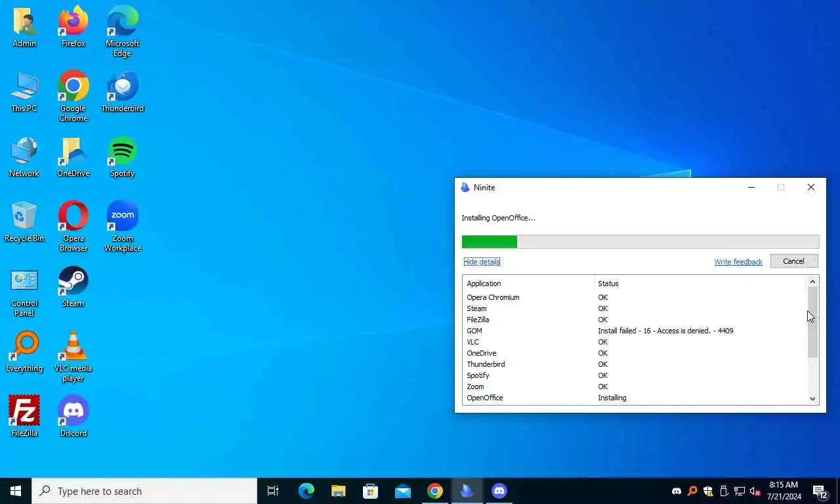840x504 pixels.
Task: Select Thunderbird desktop shortcut
Action: pos(123,93)
